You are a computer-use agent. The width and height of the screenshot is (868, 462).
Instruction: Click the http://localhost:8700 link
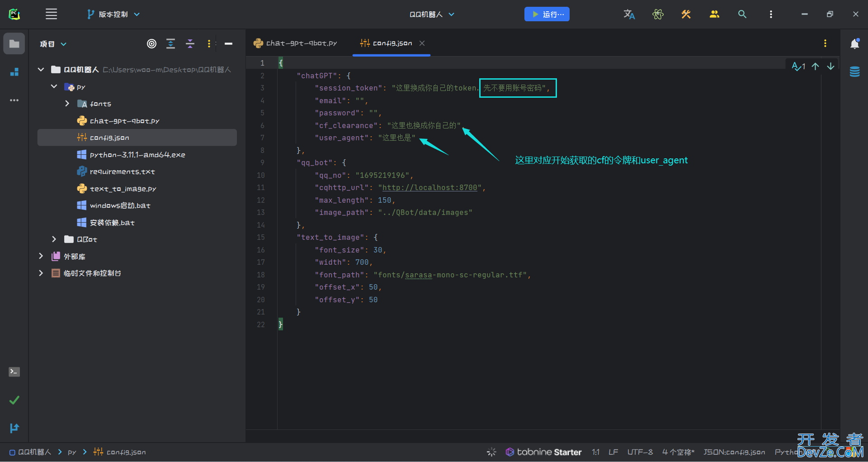[429, 187]
